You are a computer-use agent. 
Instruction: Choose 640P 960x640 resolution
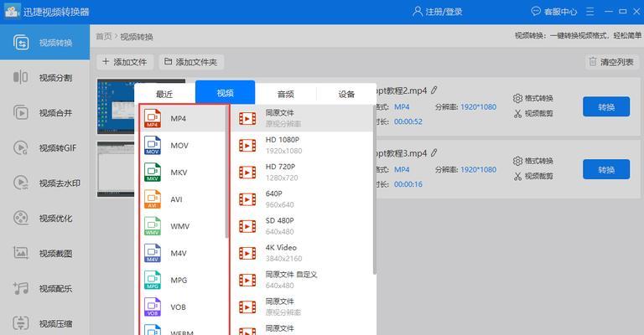tap(302, 199)
